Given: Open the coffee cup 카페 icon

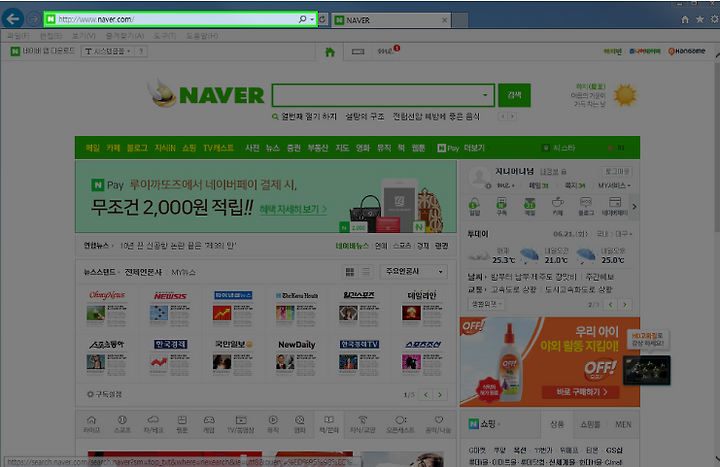Looking at the screenshot, I should [557, 206].
